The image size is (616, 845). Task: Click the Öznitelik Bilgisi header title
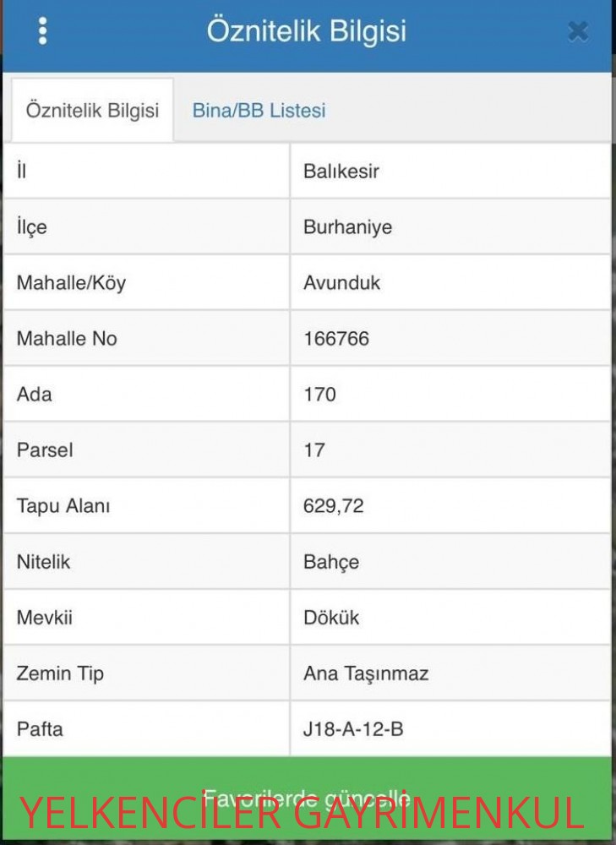pyautogui.click(x=307, y=30)
